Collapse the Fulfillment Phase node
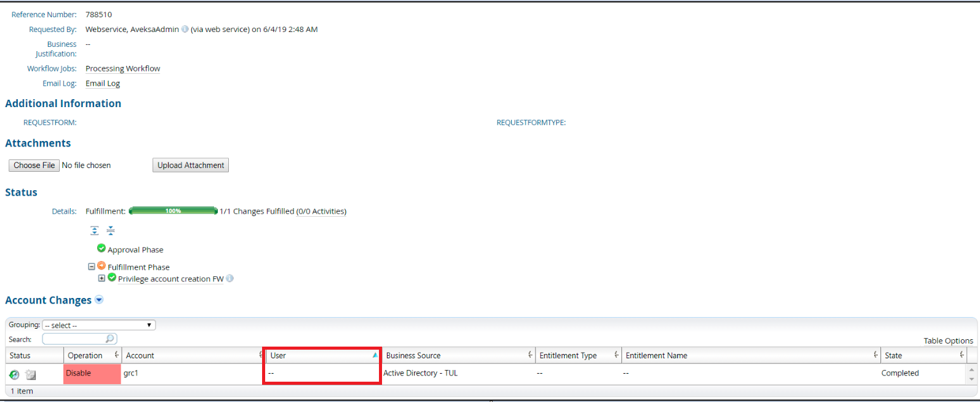980x402 pixels. coord(92,267)
